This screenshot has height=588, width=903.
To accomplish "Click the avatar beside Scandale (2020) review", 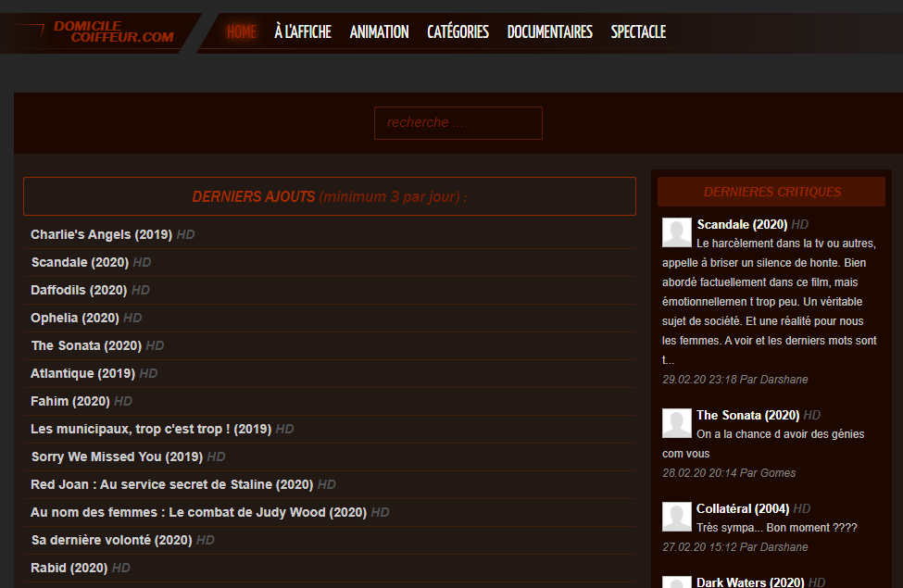I will (677, 232).
